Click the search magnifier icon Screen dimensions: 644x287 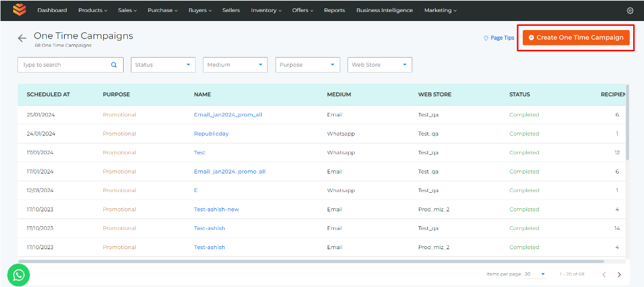114,64
